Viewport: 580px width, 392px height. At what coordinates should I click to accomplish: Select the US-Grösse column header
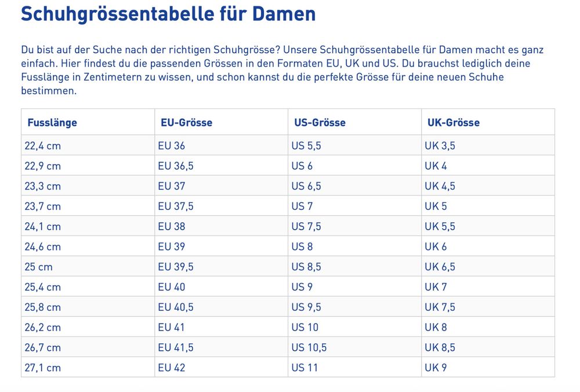[355, 122]
